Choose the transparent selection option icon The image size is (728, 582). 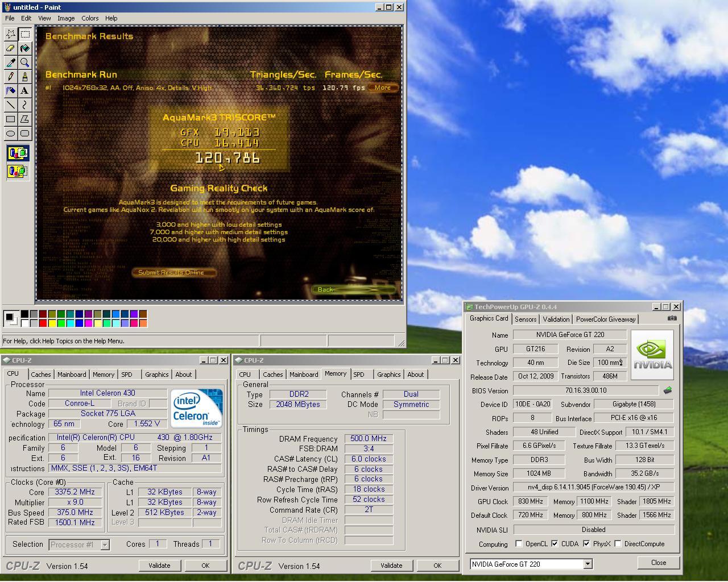pos(18,171)
